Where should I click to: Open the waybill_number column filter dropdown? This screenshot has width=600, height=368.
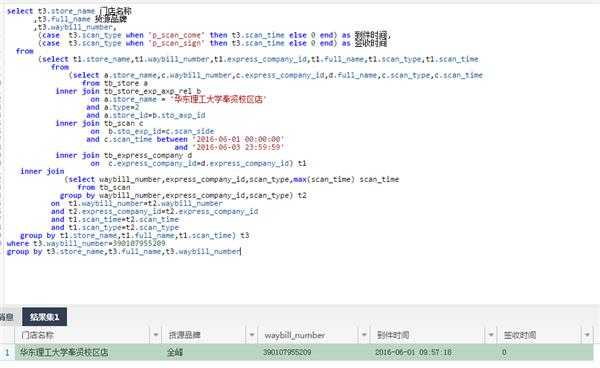[x=364, y=335]
